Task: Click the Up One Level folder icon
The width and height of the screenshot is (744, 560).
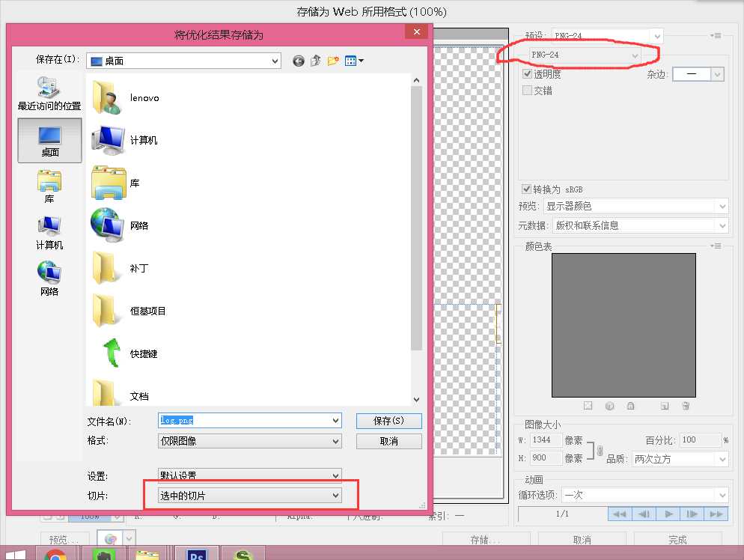Action: [316, 61]
